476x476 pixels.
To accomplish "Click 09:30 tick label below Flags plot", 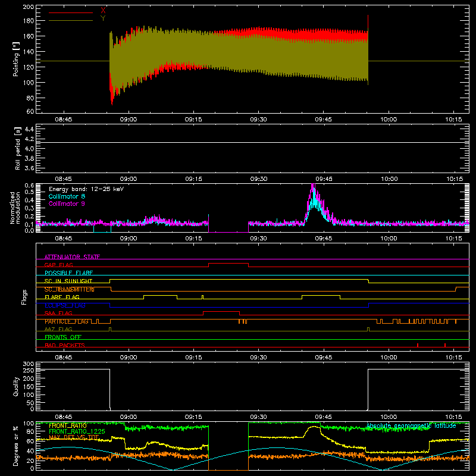I will pos(258,358).
